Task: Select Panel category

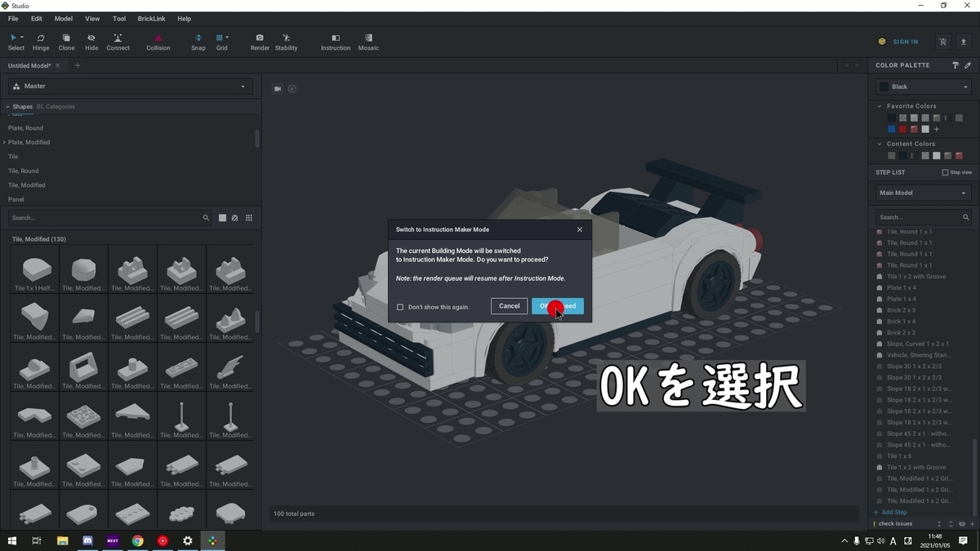Action: (x=16, y=199)
